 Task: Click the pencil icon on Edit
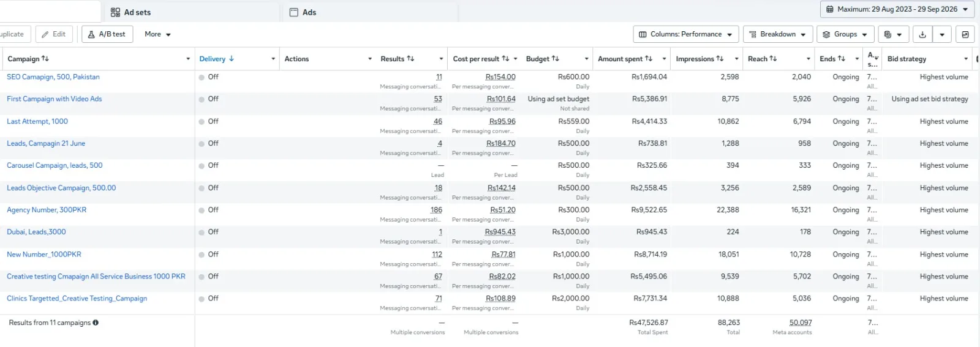pyautogui.click(x=45, y=34)
